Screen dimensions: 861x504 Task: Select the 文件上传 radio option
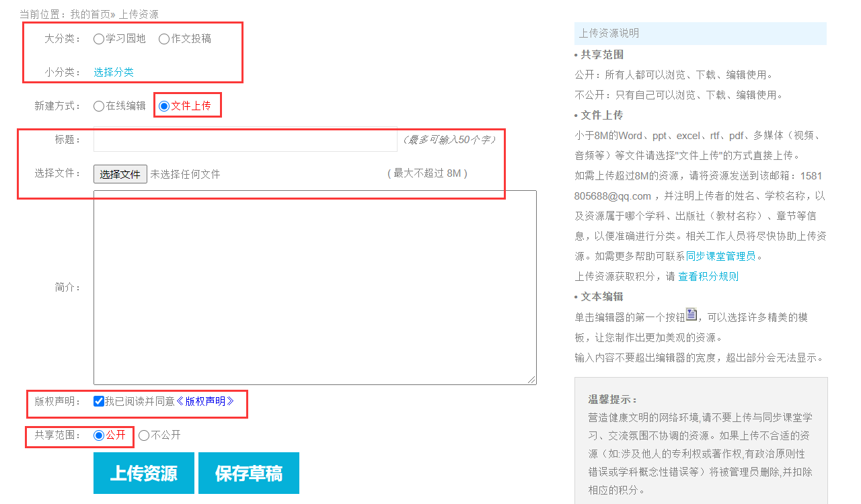(x=164, y=106)
